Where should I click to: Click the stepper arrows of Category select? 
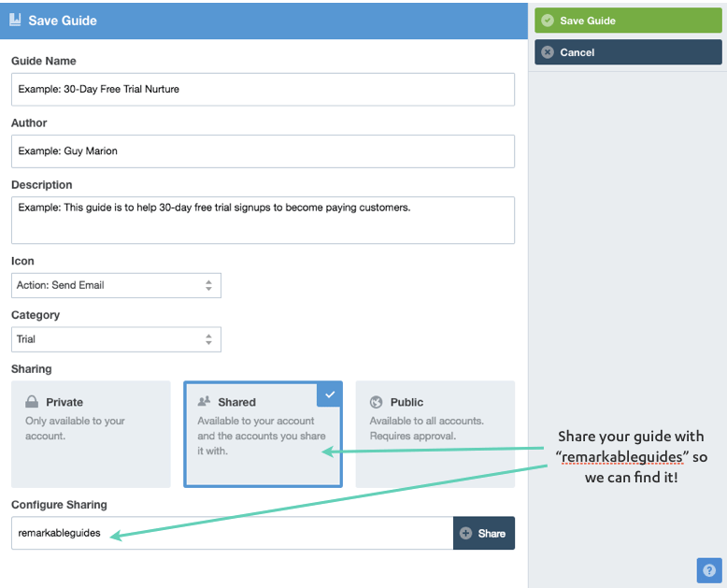208,339
